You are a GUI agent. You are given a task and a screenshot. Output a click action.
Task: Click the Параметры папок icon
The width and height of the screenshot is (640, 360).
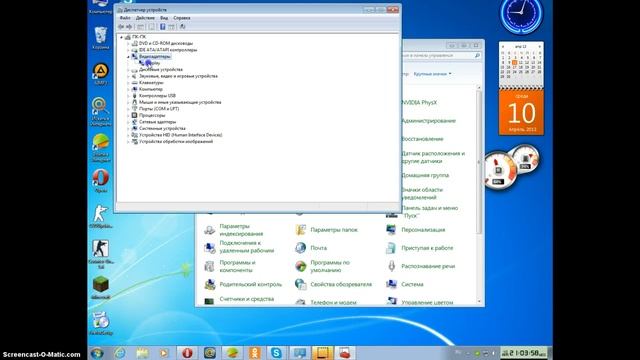click(300, 230)
